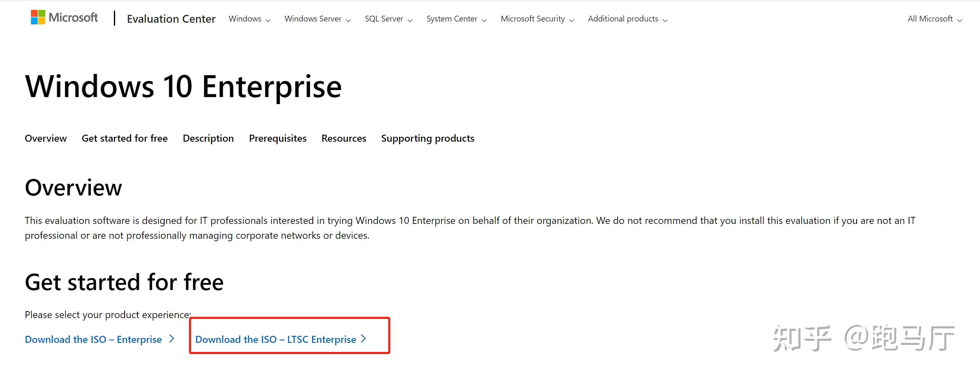Viewport: 980px width, 378px height.
Task: Open the System Center dropdown
Action: 457,19
